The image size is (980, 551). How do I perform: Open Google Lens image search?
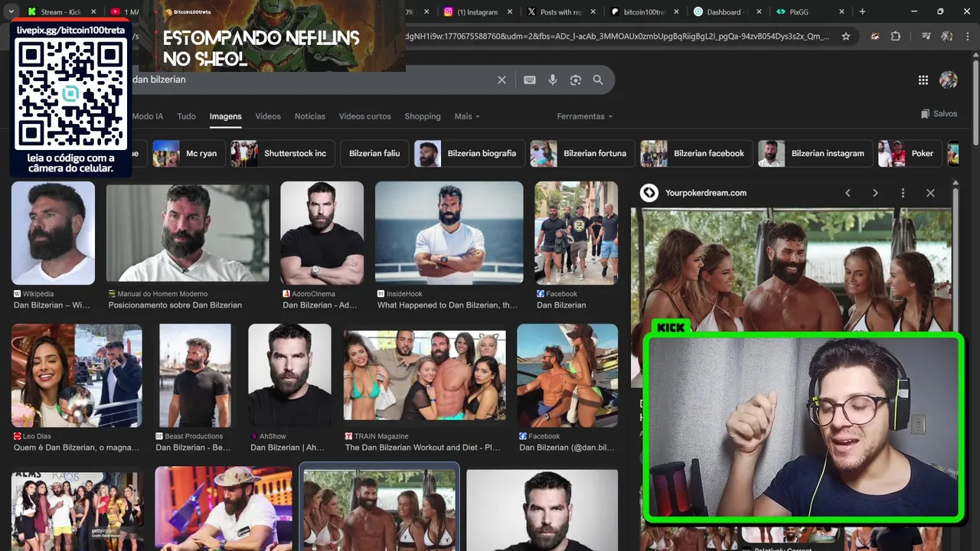click(x=576, y=80)
